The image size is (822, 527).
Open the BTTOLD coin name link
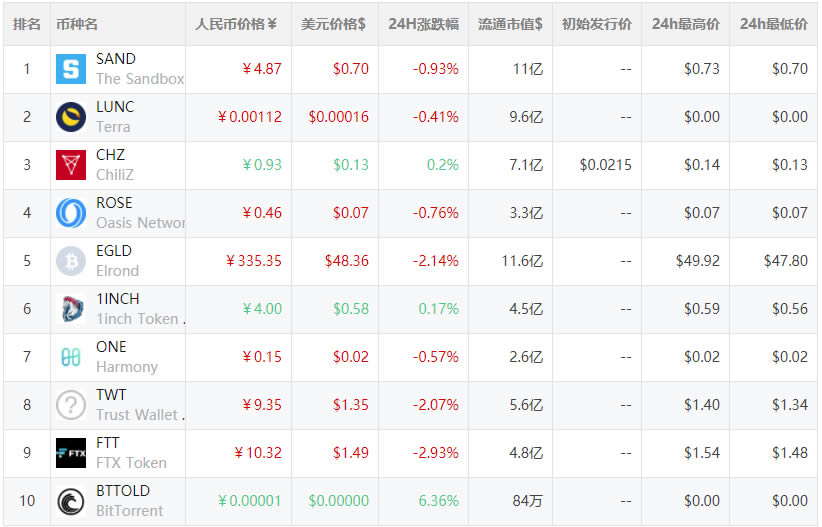tap(123, 491)
